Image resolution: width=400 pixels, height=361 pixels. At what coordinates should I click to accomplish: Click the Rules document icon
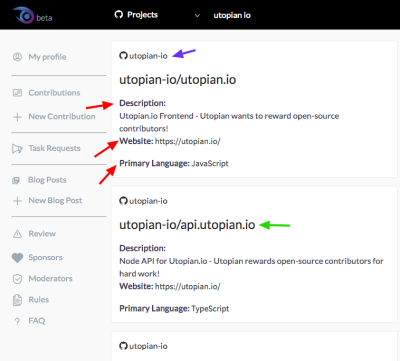click(x=17, y=300)
